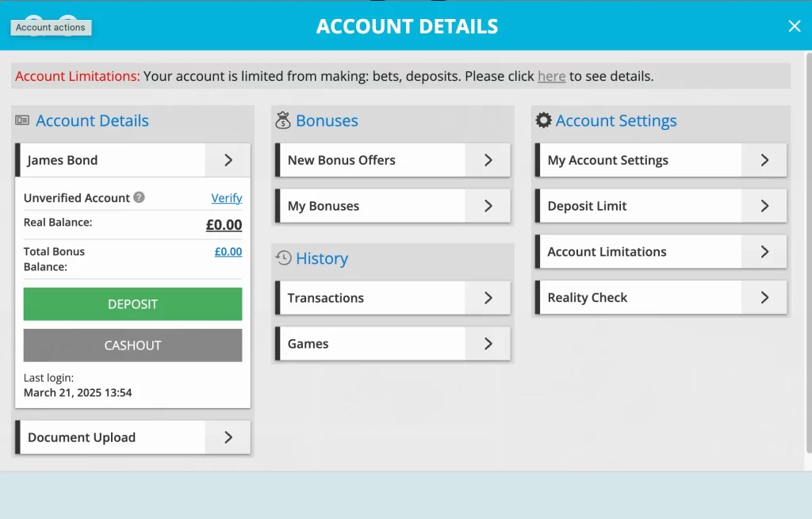Expand the My Account Settings row
This screenshot has height=519, width=812.
(x=764, y=159)
